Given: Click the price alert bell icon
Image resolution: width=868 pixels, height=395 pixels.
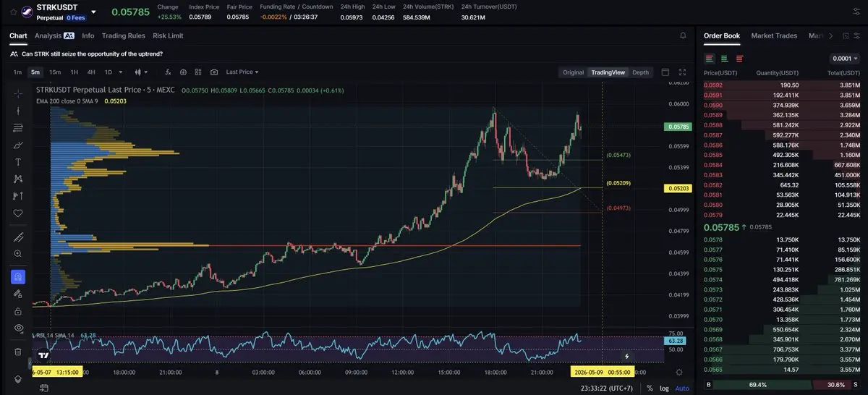Looking at the screenshot, I should [x=683, y=35].
